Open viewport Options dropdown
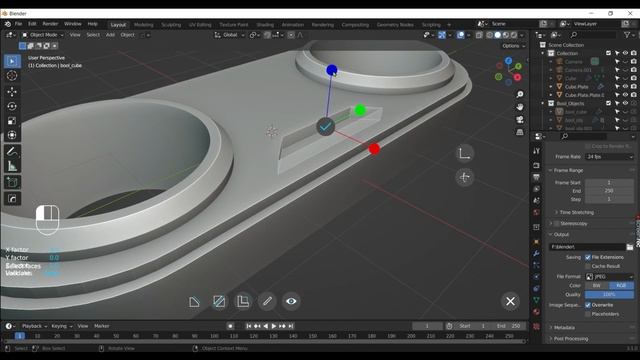This screenshot has width=640, height=360. click(x=513, y=46)
